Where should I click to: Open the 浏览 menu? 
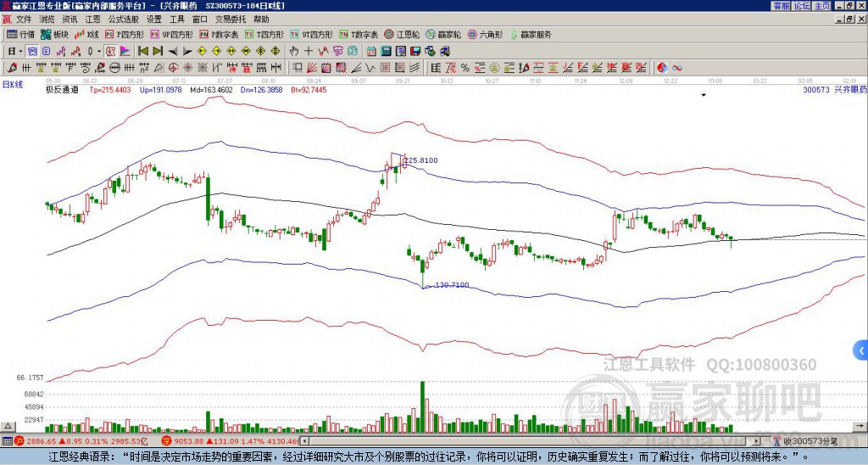click(47, 20)
